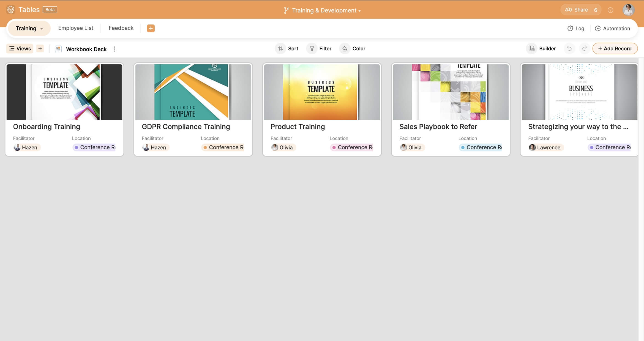Open the Builder layout icon
644x341 pixels.
pyautogui.click(x=532, y=48)
